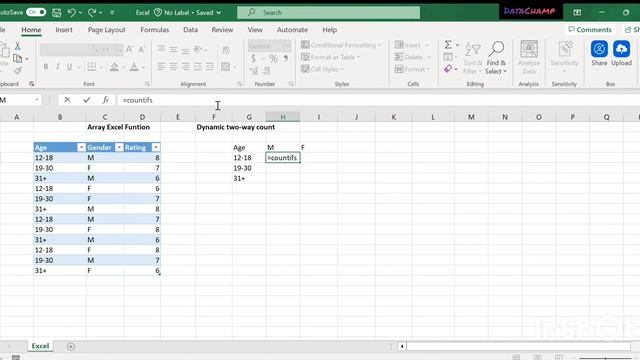This screenshot has height=360, width=640.
Task: Add a new sheet with plus icon
Action: [x=71, y=347]
